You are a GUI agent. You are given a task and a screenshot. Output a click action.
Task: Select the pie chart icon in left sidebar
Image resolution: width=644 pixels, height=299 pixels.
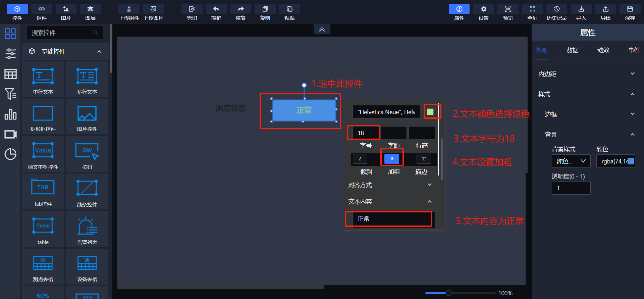(x=10, y=154)
